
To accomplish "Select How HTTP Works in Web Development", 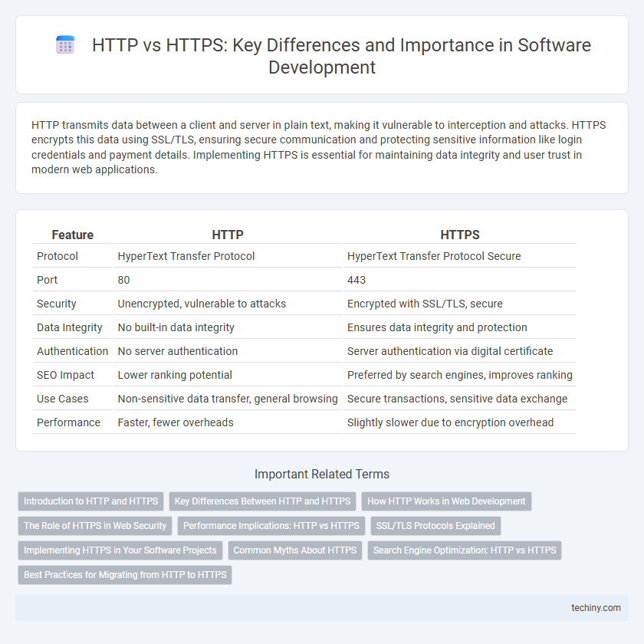I will coord(446,501).
